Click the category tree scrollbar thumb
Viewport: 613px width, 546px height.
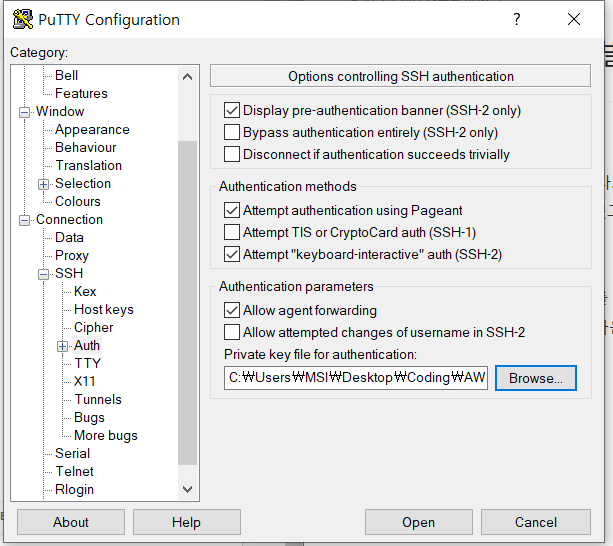(x=188, y=303)
